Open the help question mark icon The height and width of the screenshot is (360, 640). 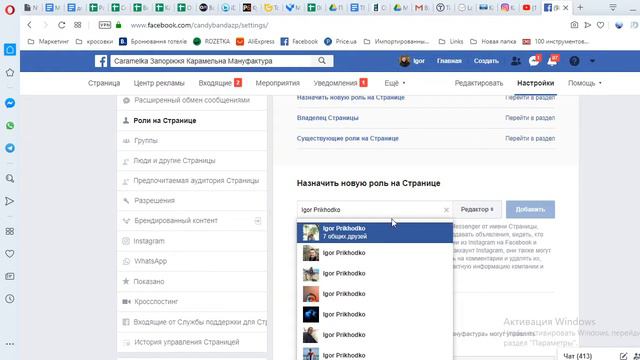click(x=574, y=61)
